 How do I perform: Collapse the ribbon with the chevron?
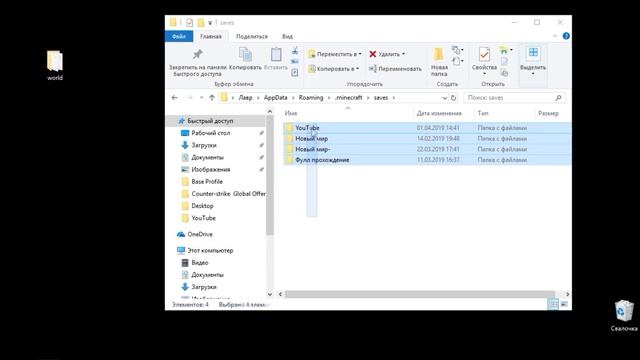555,36
